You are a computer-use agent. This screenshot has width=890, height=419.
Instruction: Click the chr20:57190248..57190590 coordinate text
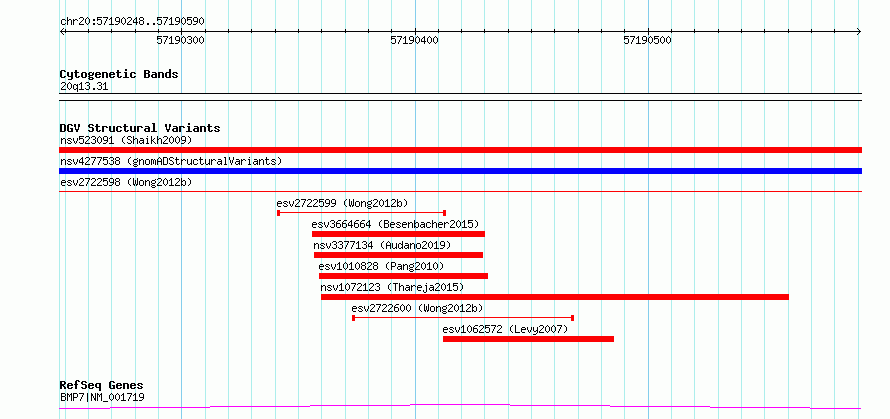click(132, 22)
